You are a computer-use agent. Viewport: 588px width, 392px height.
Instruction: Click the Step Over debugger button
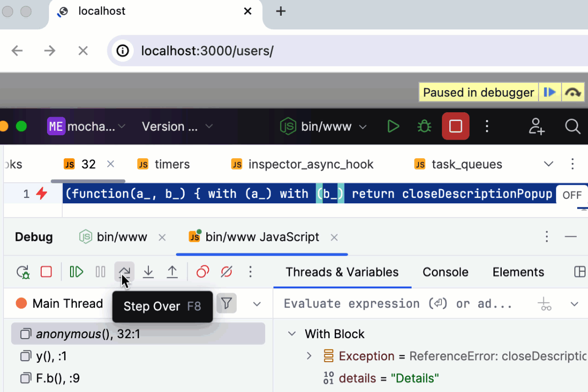pyautogui.click(x=124, y=271)
